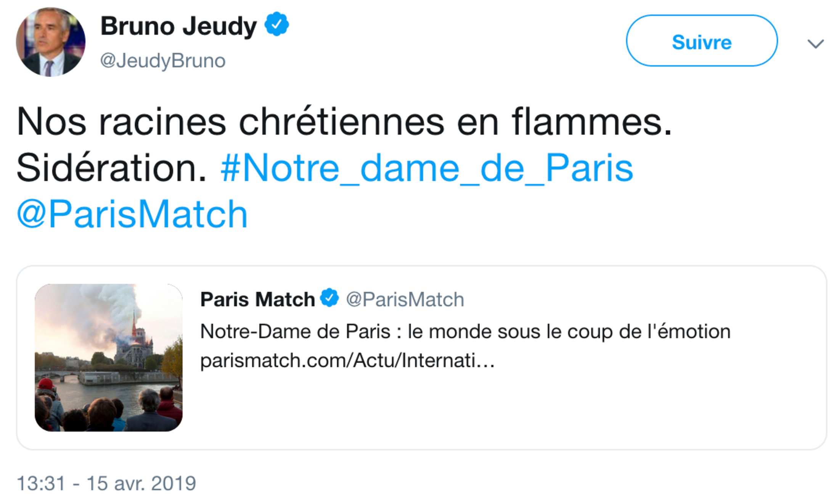
Task: Open the Notre-Dame fire thumbnail image
Action: (x=109, y=357)
